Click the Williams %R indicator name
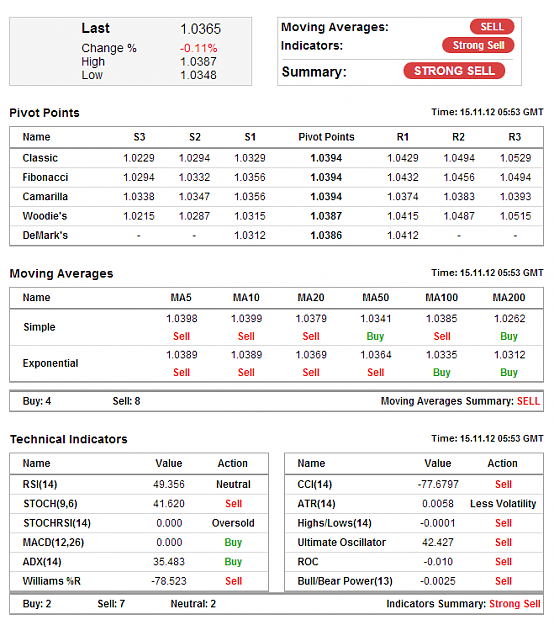This screenshot has height=625, width=554. (51, 581)
